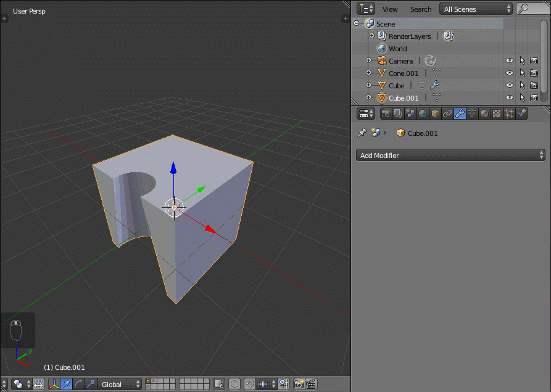Open the Add Modifier dropdown

coord(449,155)
